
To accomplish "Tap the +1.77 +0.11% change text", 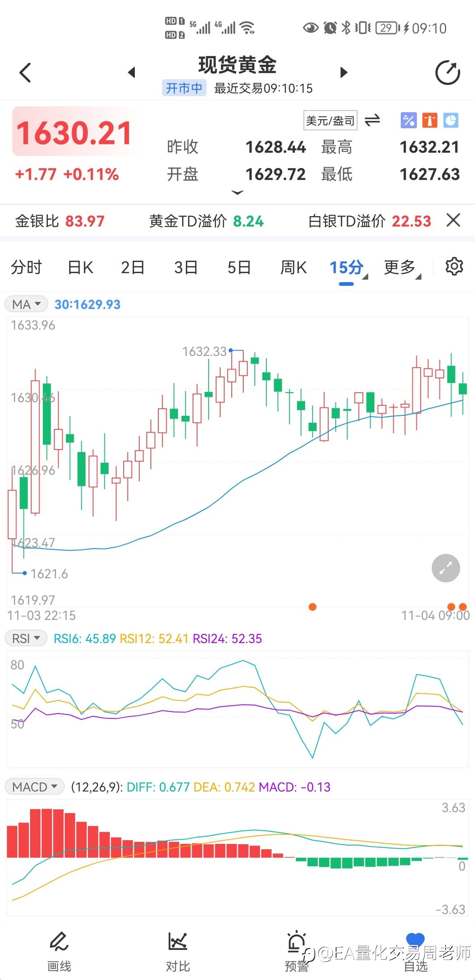I will (67, 174).
